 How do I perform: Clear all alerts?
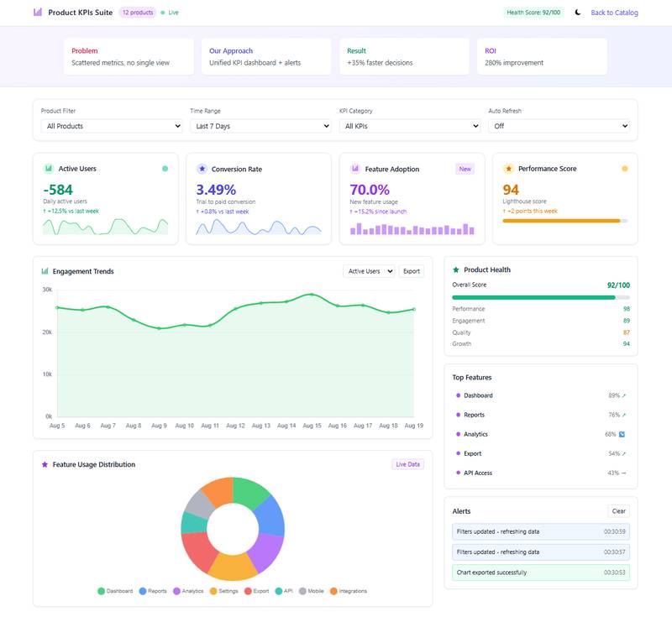(x=618, y=510)
